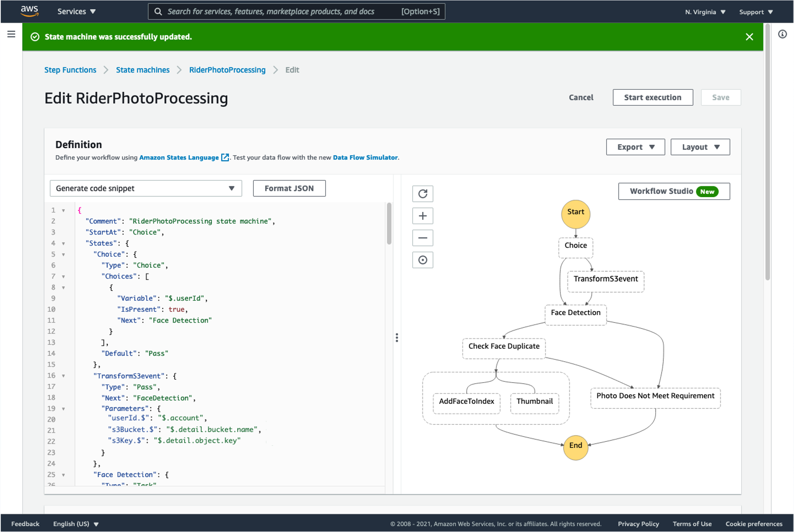Select the Face Detection node
The height and width of the screenshot is (532, 794).
(575, 315)
